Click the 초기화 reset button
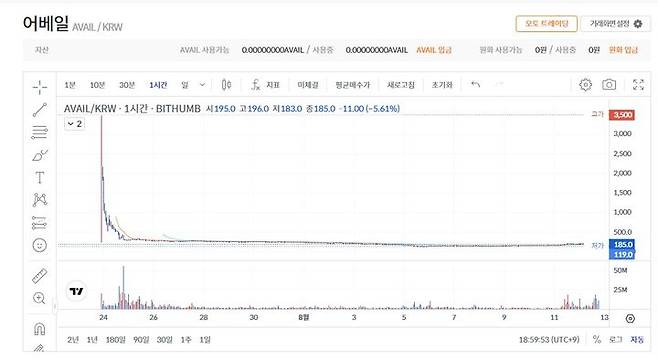Screen dimensions: 658x360 pyautogui.click(x=442, y=85)
